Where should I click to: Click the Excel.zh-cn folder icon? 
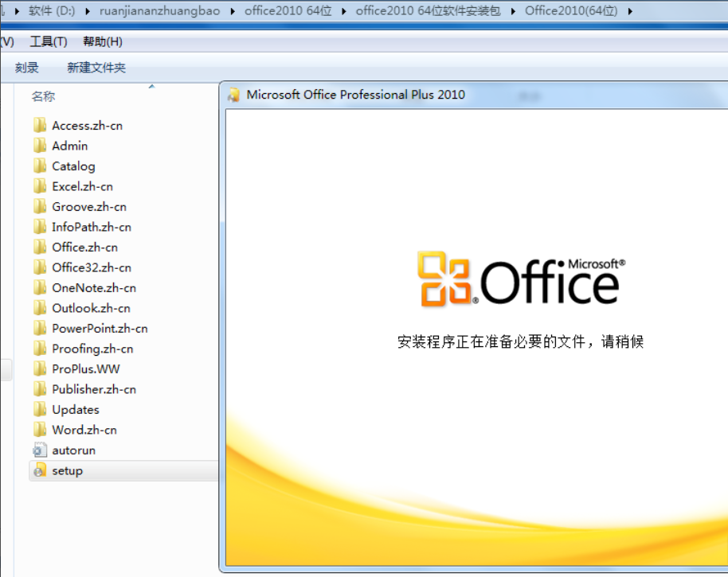point(40,186)
